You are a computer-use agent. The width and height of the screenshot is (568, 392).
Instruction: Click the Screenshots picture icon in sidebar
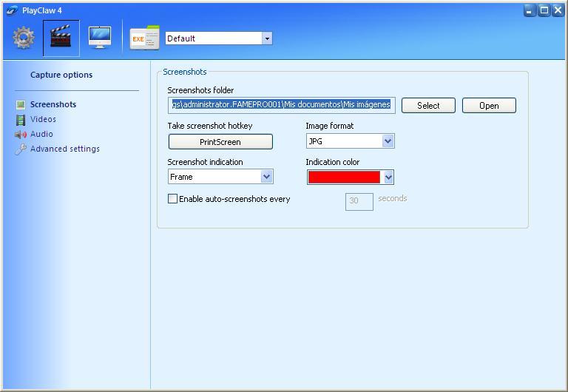pos(21,105)
